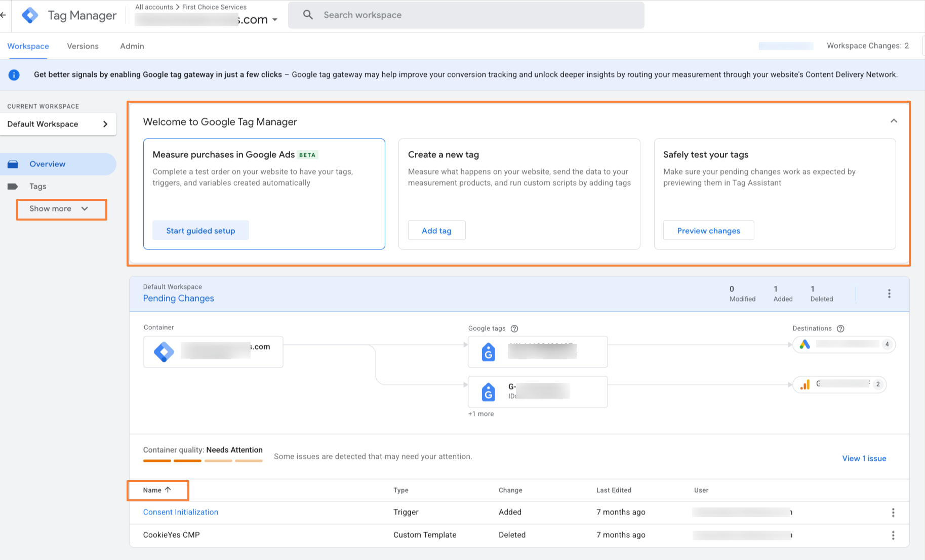Click the Measure purchases in Google Ads card title
Viewport: 925px width, 560px height.
[x=224, y=155]
